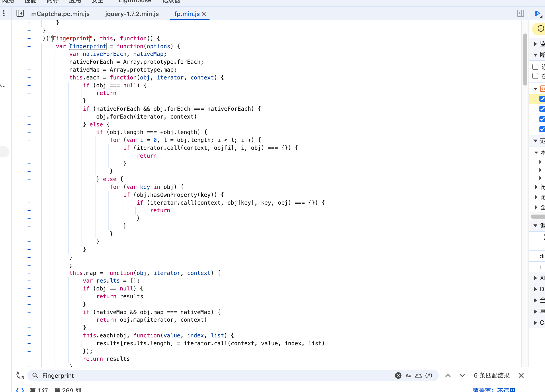Collapse the 范 (scope) section
This screenshot has width=545, height=392.
pyautogui.click(x=536, y=141)
